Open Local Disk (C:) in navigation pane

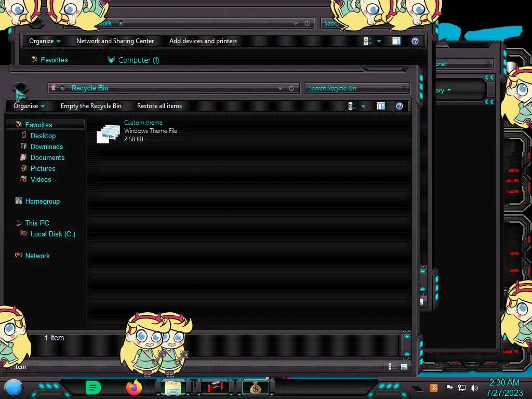pyautogui.click(x=53, y=234)
